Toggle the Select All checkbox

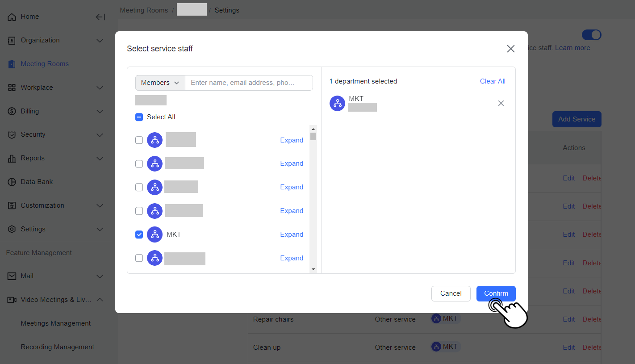pos(139,117)
